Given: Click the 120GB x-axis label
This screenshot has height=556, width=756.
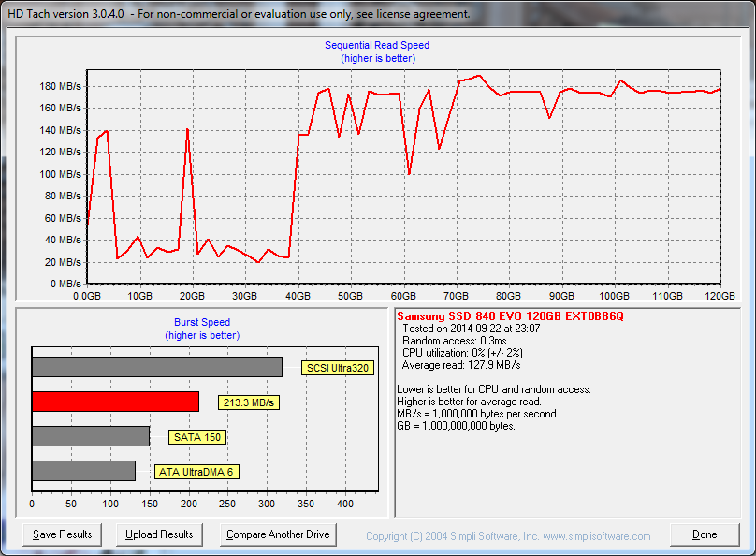Looking at the screenshot, I should 720,296.
